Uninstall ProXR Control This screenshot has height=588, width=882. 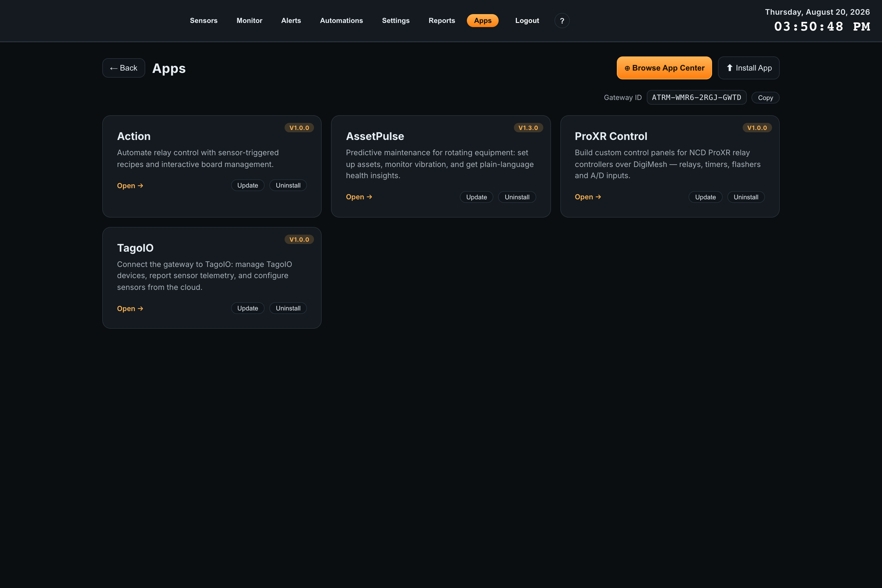pos(746,197)
